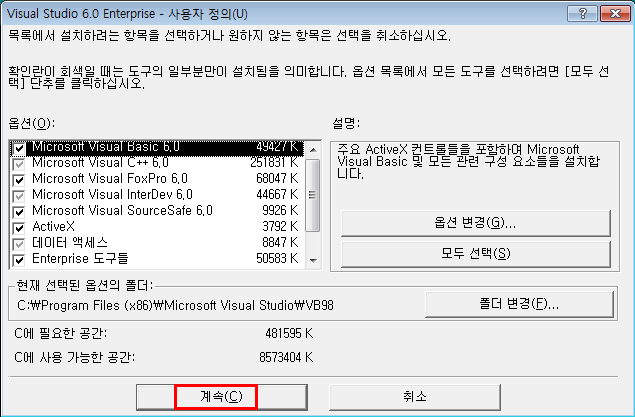
Task: Toggle the ActiveX checkbox
Action: pos(19,228)
